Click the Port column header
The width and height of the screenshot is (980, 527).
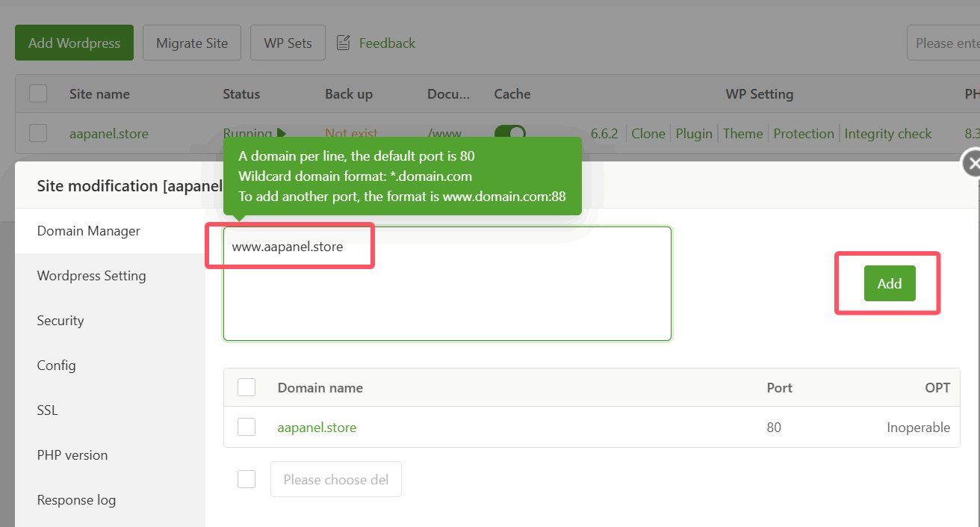coord(780,388)
